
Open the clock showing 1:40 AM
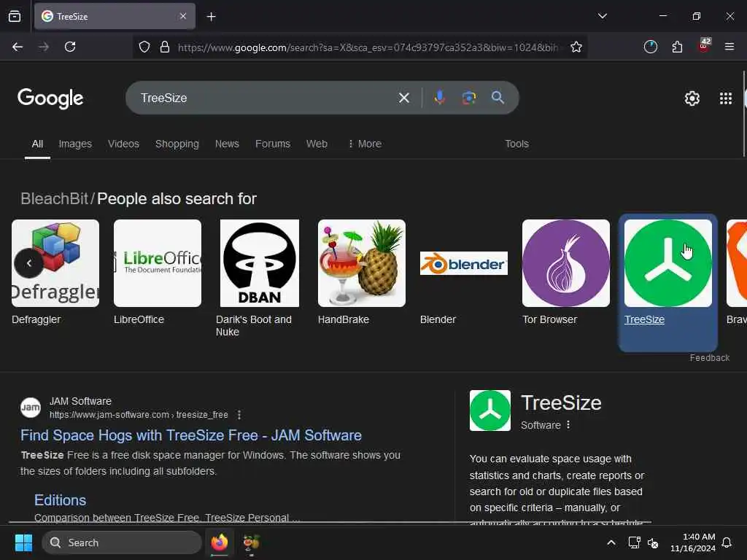[693, 542]
